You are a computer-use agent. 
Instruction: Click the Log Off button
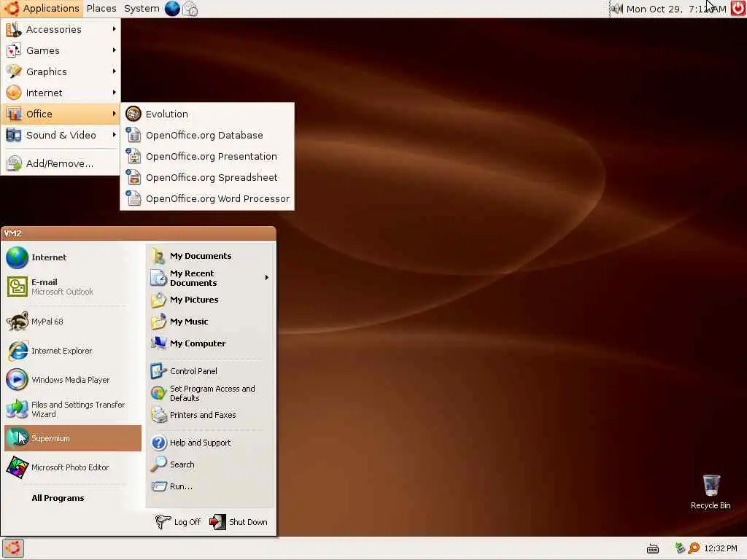coord(178,522)
